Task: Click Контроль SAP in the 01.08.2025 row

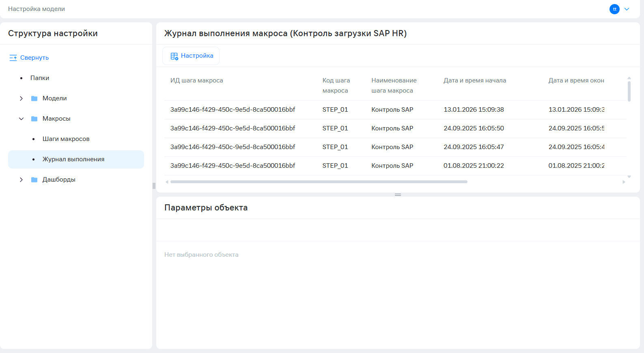Action: tap(392, 166)
